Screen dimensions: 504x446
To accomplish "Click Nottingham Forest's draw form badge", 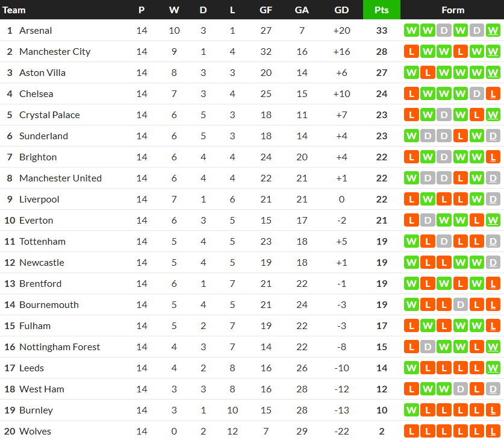I will 428,347.
